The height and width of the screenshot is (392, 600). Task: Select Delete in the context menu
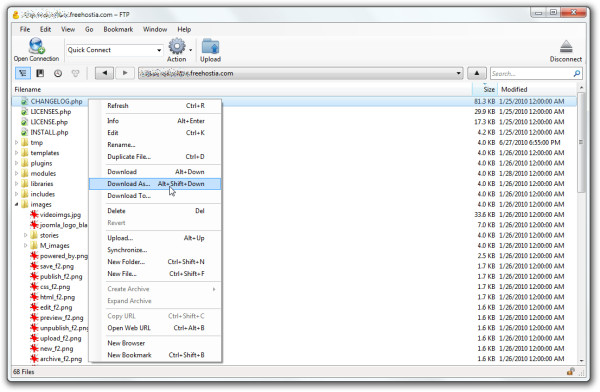tap(155, 211)
